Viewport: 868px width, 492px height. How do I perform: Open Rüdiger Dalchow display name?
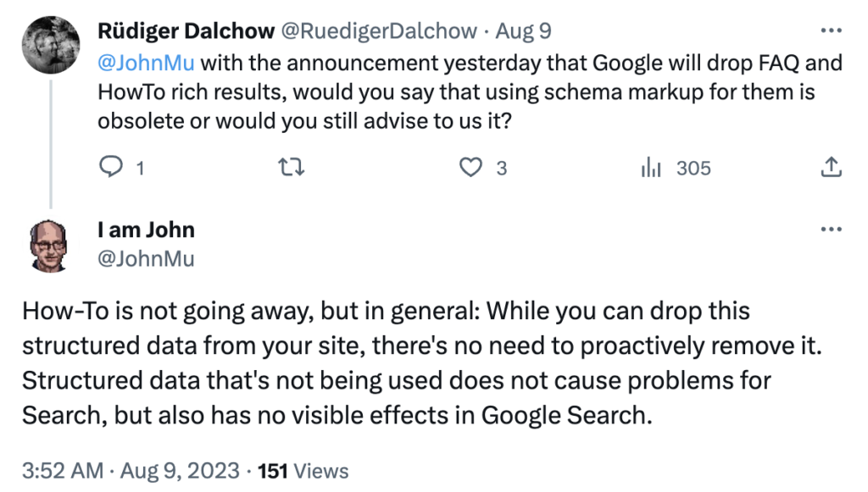[x=186, y=31]
